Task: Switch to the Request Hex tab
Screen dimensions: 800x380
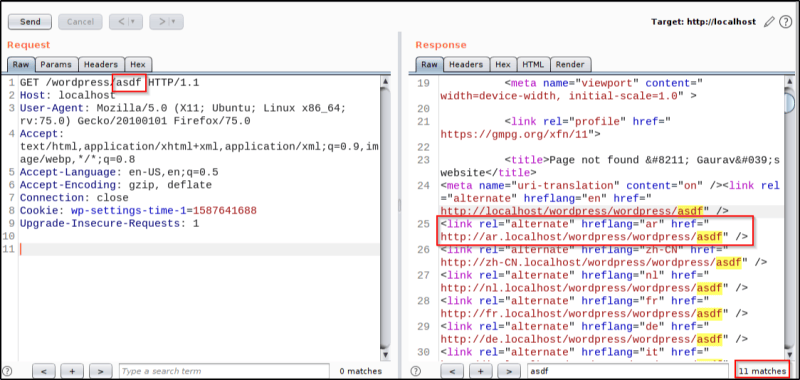Action: [138, 65]
